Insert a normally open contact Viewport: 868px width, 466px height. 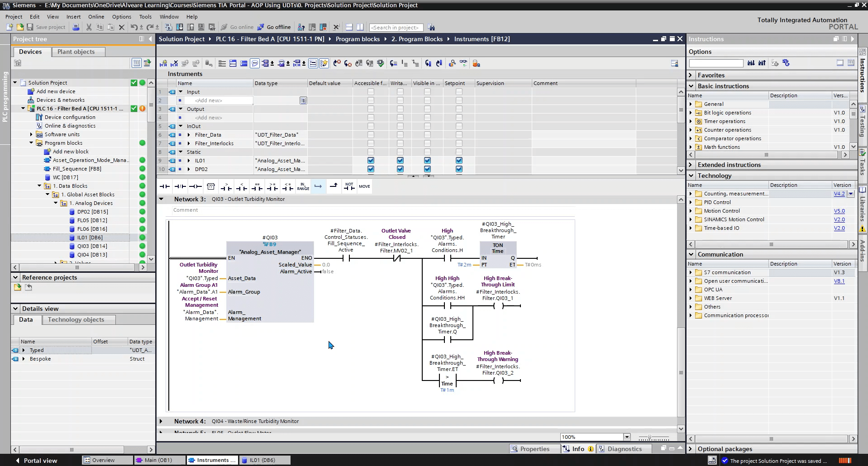(164, 186)
